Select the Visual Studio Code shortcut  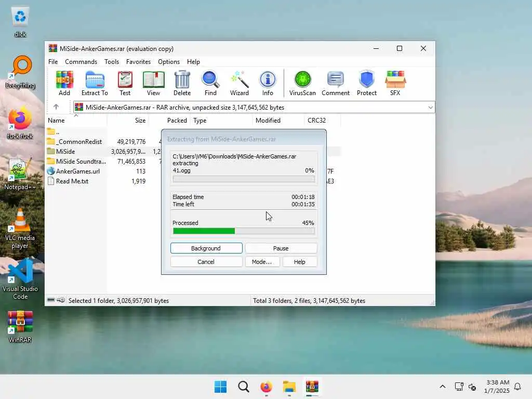(20, 279)
